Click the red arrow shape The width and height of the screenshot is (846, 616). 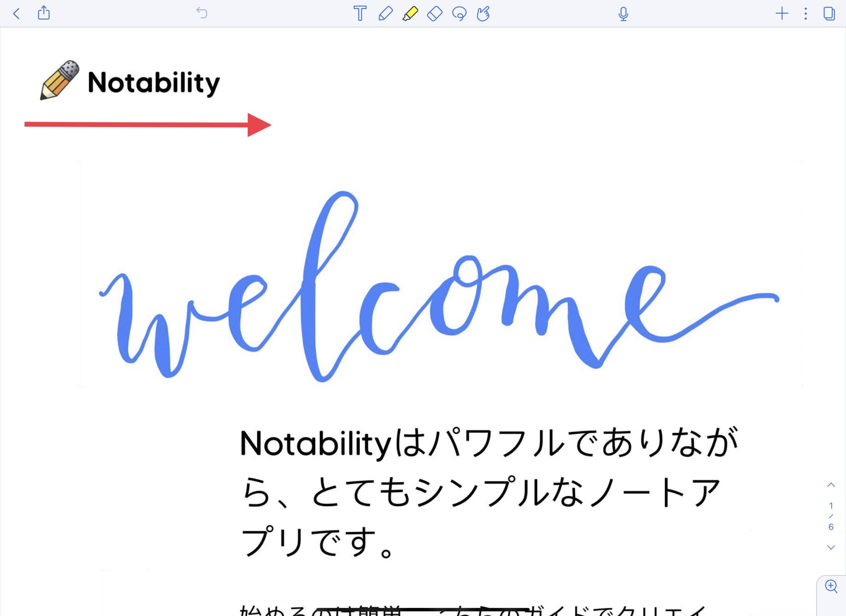click(148, 125)
